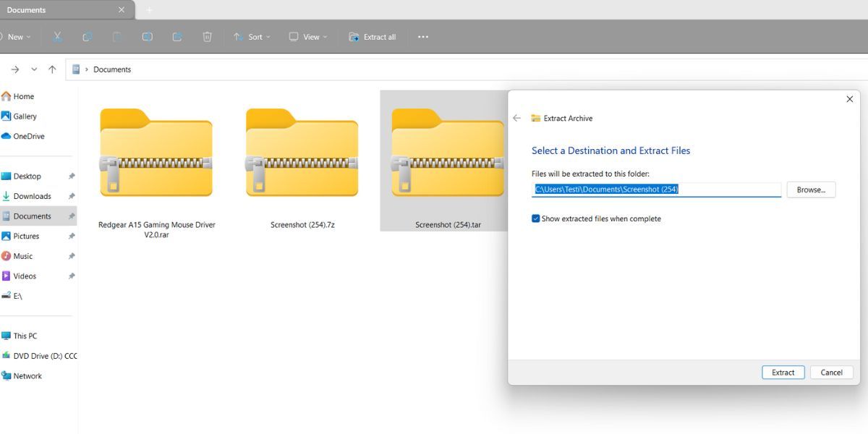
Task: Select Downloads in the sidebar
Action: [32, 196]
